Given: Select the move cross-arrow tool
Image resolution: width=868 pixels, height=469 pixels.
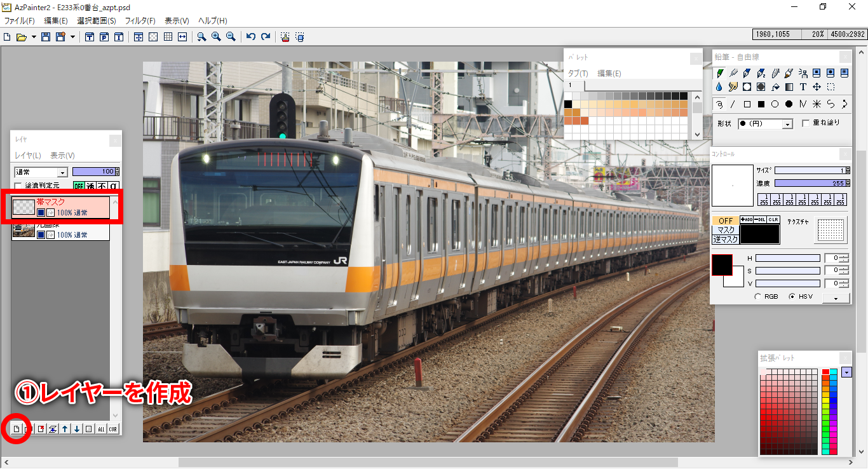Looking at the screenshot, I should [x=817, y=87].
